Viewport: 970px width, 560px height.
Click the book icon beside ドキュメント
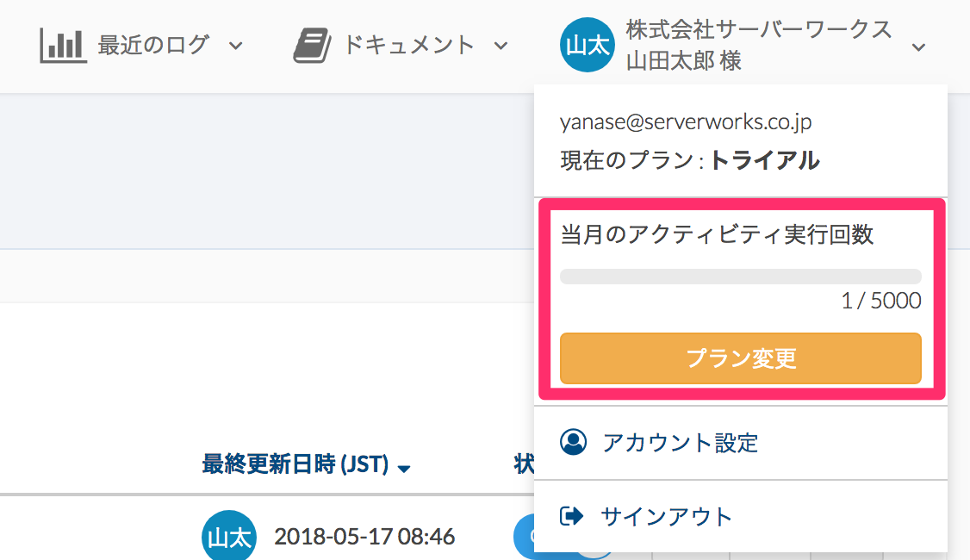coord(312,45)
